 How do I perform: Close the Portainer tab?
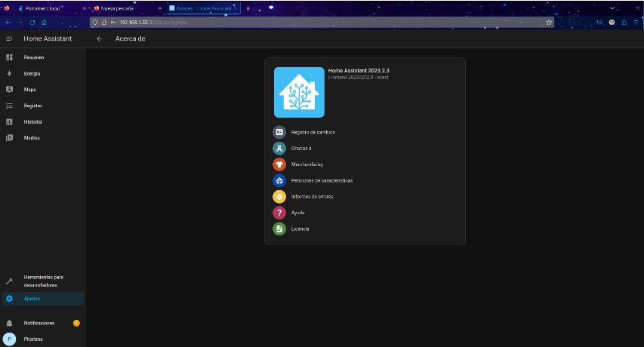(x=85, y=8)
